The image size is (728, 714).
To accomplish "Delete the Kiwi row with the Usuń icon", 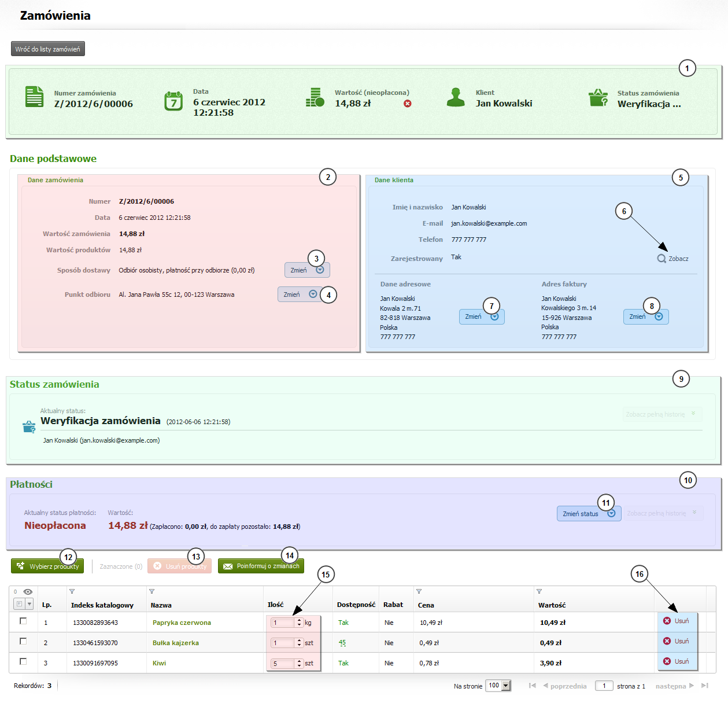I will click(667, 661).
